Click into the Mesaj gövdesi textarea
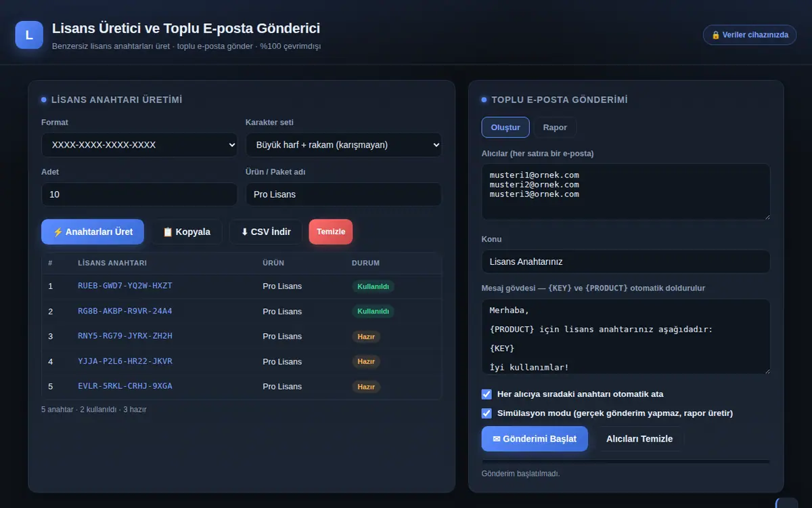Viewport: 812px width, 508px height. pos(626,337)
